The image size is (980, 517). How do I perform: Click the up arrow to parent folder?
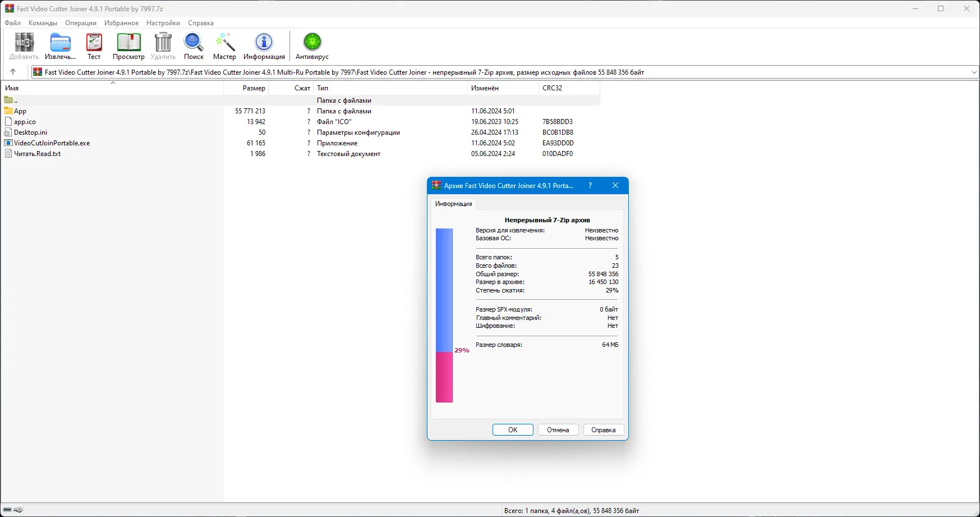13,72
